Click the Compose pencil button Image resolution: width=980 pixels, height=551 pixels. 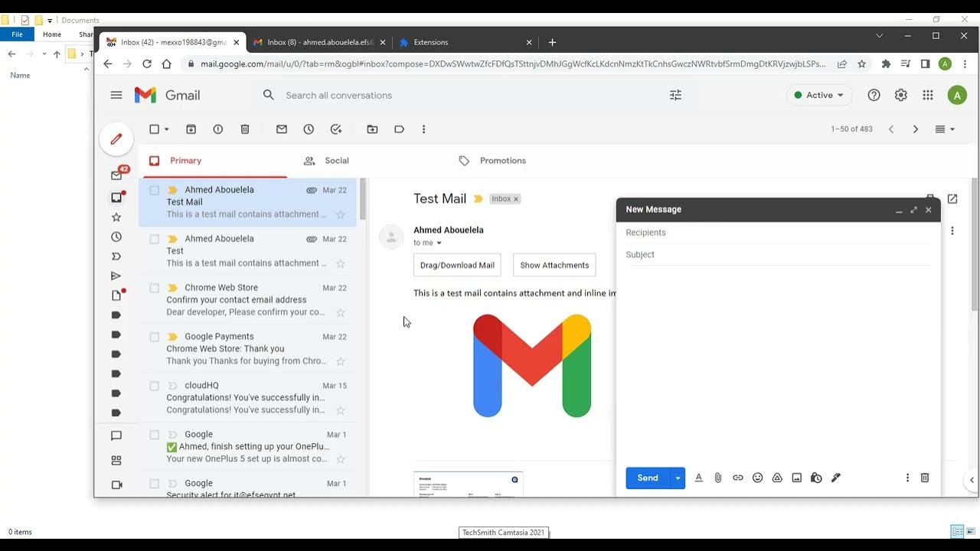point(116,139)
